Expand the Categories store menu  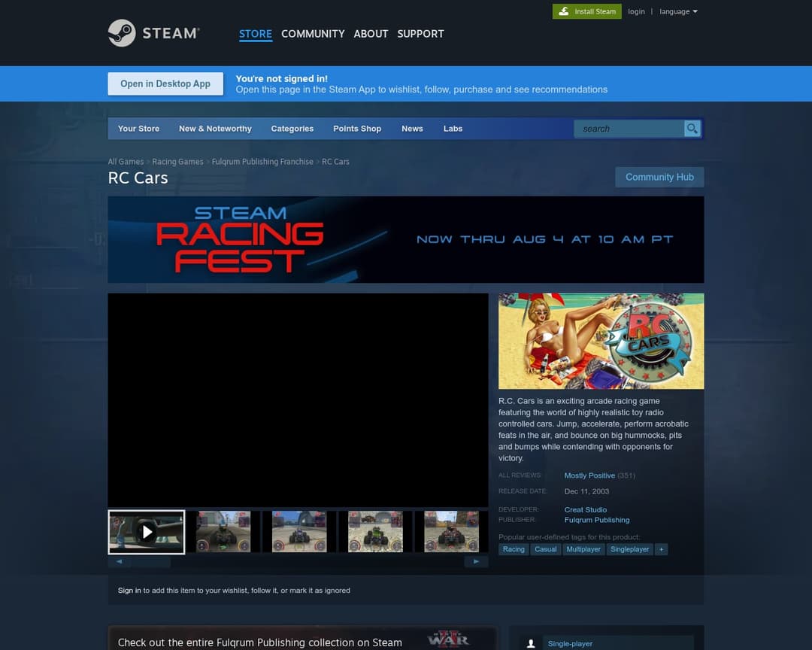[292, 129]
